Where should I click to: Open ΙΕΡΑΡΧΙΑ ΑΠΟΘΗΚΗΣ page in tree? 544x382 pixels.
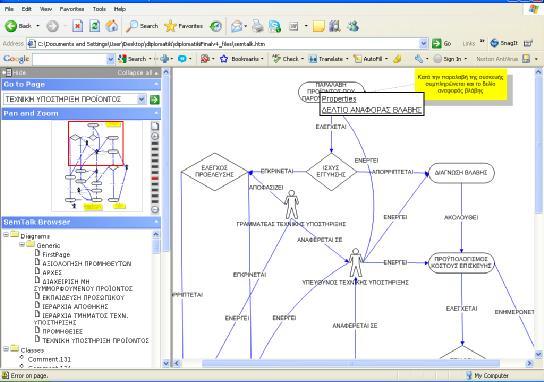pyautogui.click(x=75, y=306)
